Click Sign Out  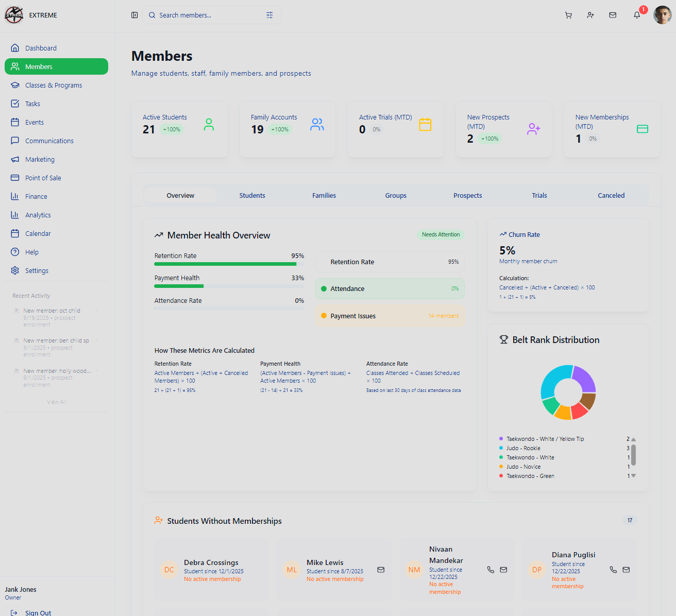38,612
